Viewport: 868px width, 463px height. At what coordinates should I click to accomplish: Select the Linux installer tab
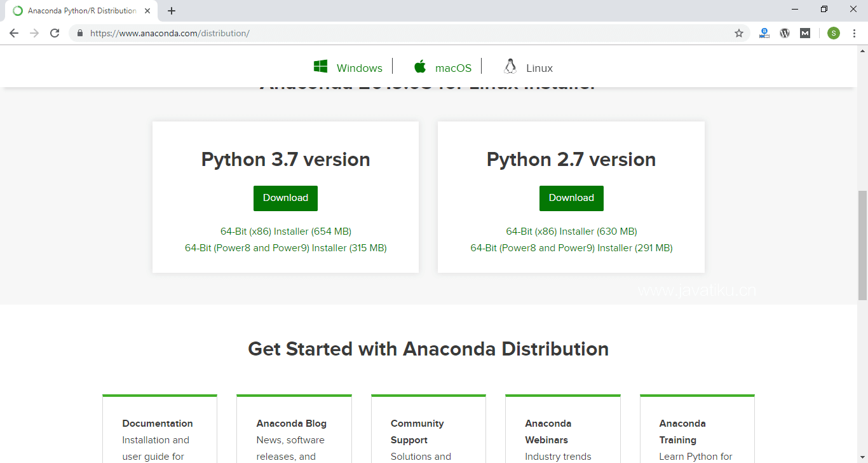[528, 67]
